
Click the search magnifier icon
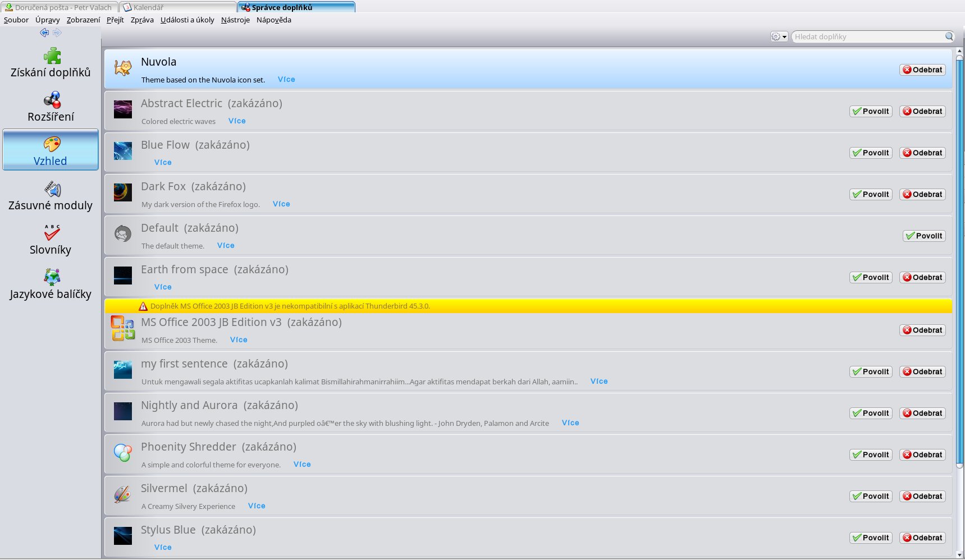point(949,36)
